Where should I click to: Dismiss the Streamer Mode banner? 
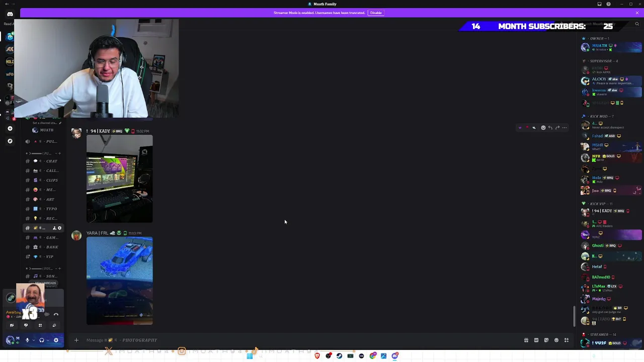pyautogui.click(x=637, y=13)
